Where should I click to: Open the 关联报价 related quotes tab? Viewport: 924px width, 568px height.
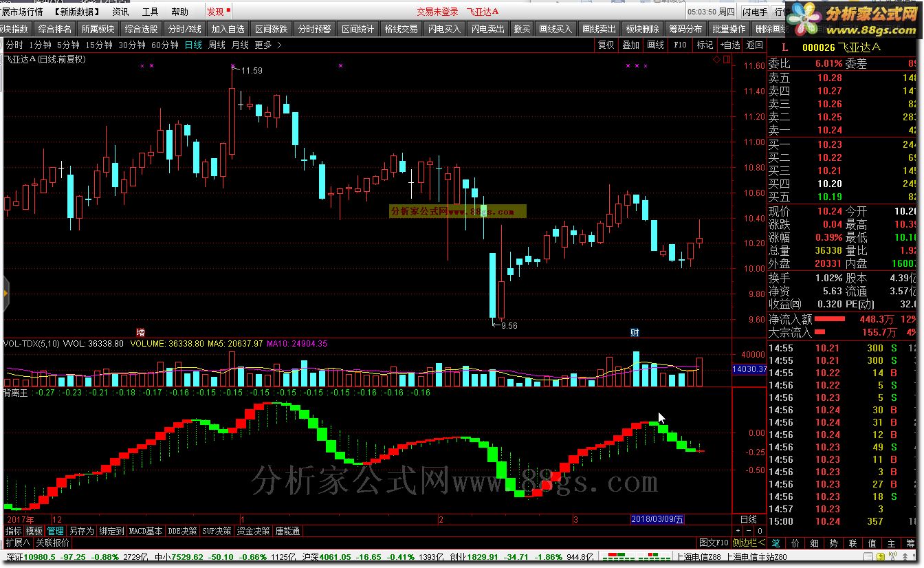click(x=52, y=543)
